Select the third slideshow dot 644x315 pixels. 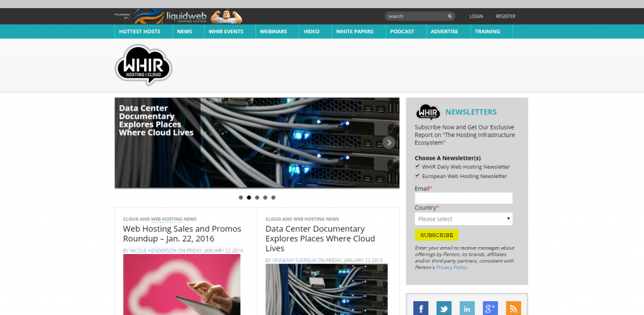257,197
